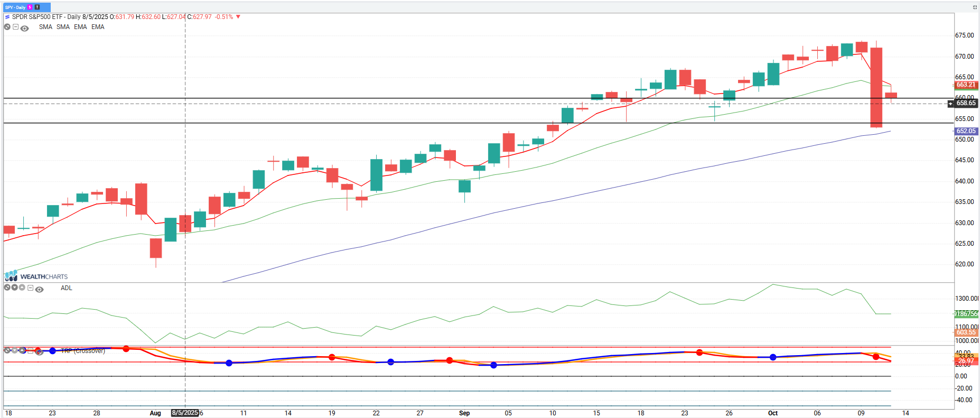
Task: Move the ADL panel down with the arrow icon
Action: point(15,287)
